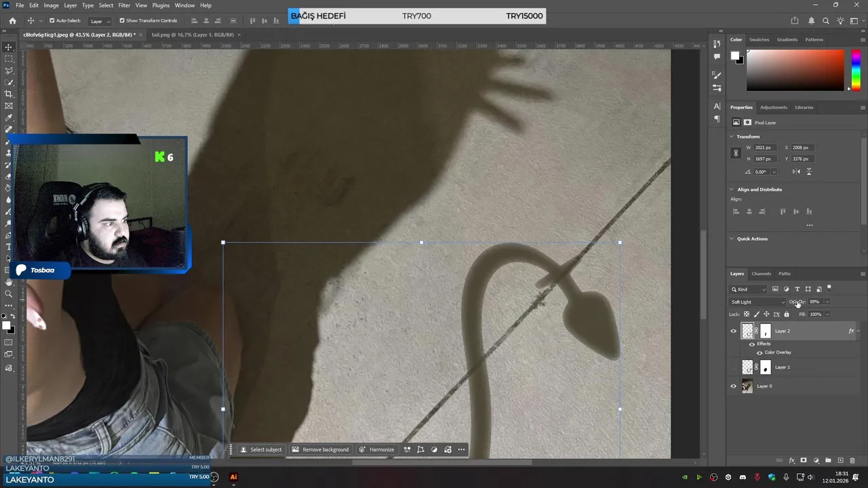Viewport: 868px width, 488px height.
Task: Select the Crop tool
Action: pos(9,94)
